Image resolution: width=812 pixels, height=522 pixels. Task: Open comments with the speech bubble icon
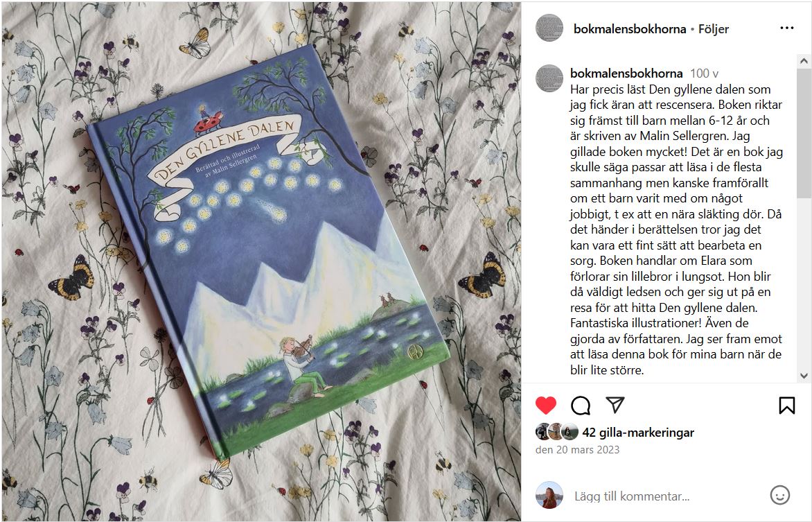click(x=581, y=406)
